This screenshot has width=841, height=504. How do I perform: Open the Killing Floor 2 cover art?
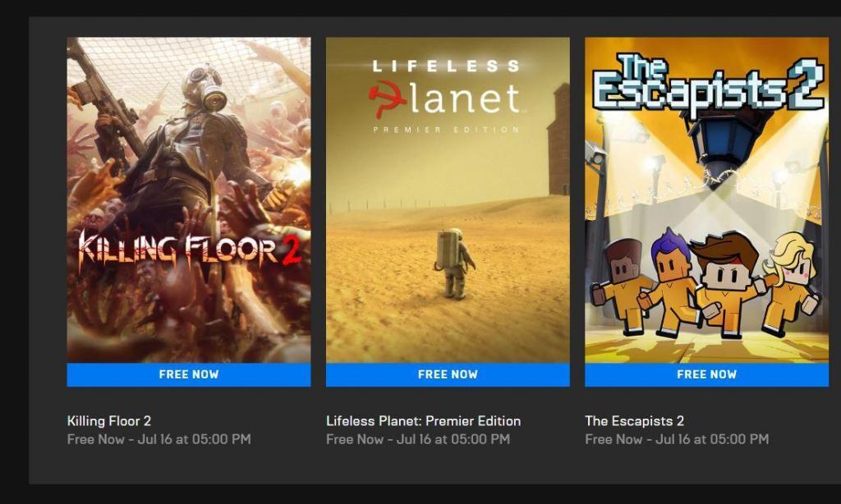click(189, 200)
